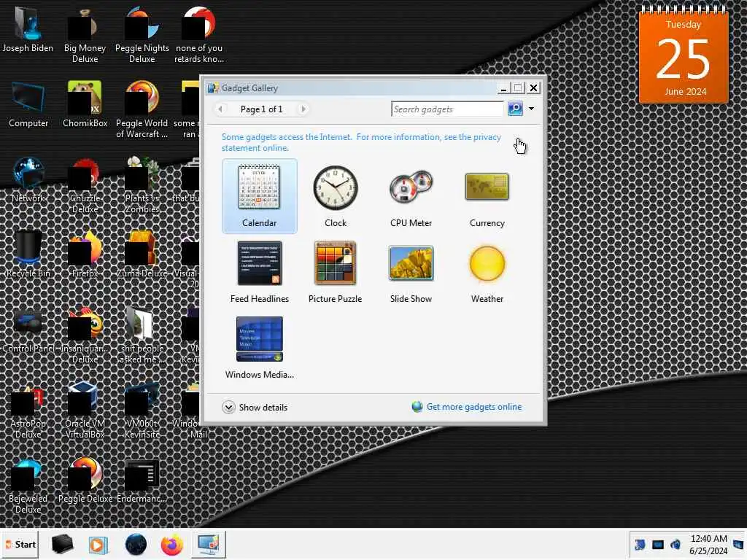Select the Clock gadget
This screenshot has height=560, width=747.
tap(336, 196)
